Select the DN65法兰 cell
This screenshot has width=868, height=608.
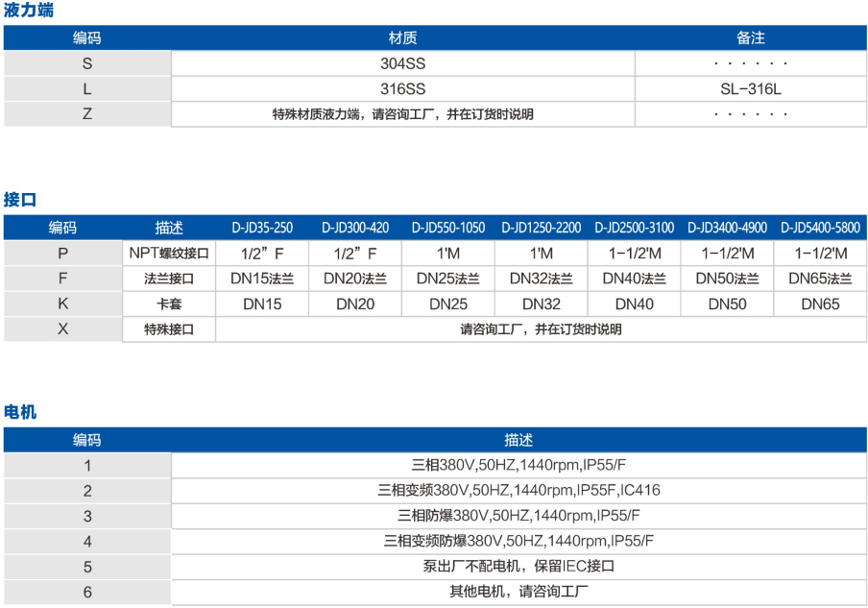click(819, 279)
